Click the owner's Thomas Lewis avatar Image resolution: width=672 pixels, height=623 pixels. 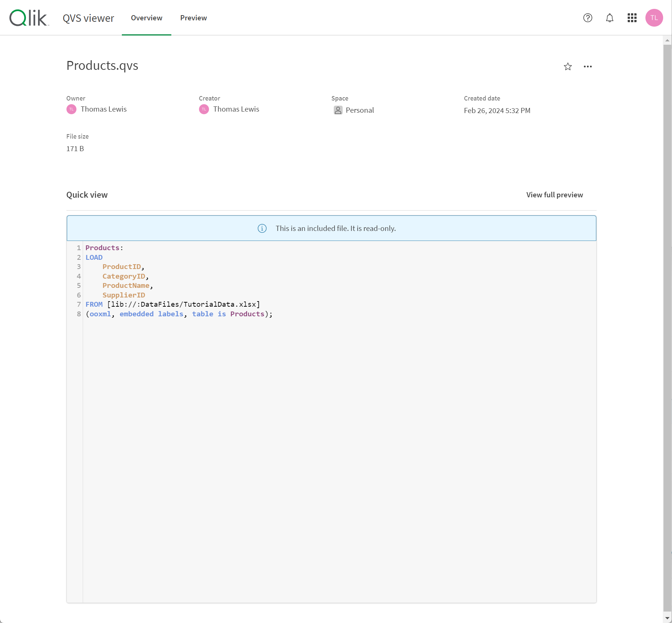[72, 109]
